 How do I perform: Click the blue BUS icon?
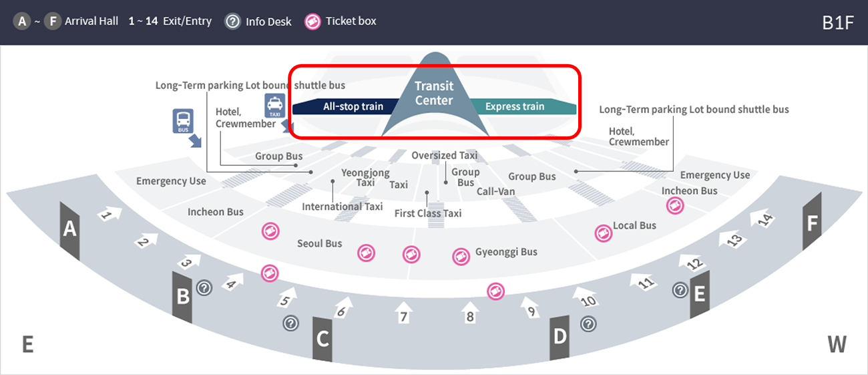tap(183, 121)
